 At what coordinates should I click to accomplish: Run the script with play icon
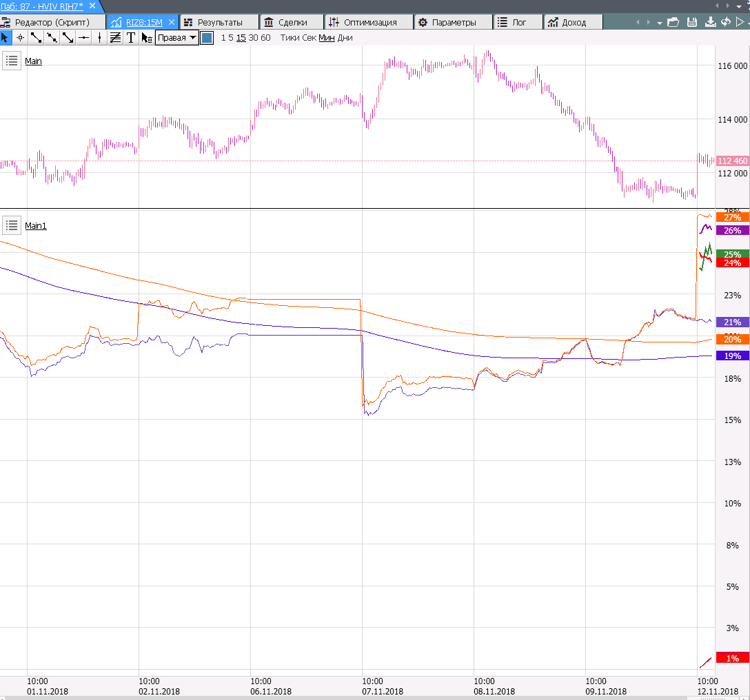tap(741, 22)
